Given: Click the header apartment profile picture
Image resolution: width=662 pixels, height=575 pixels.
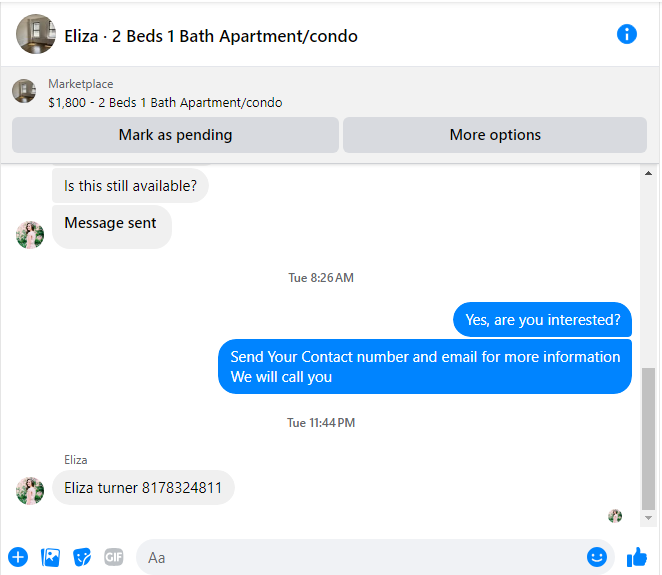Looking at the screenshot, I should [36, 34].
